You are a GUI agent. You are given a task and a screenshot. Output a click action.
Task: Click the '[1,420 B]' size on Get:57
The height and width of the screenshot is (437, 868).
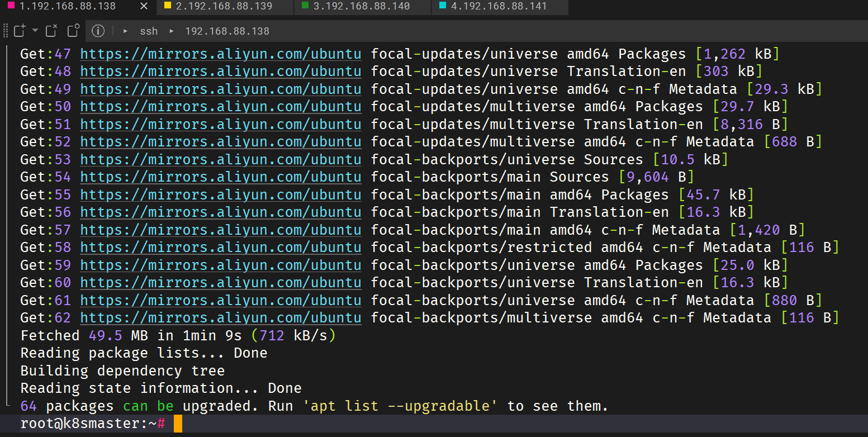tap(767, 230)
